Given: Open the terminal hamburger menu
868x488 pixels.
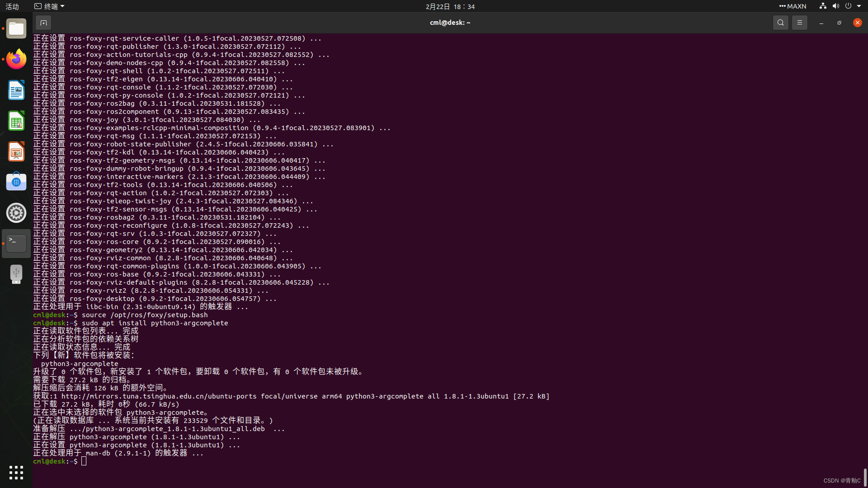Looking at the screenshot, I should click(799, 22).
